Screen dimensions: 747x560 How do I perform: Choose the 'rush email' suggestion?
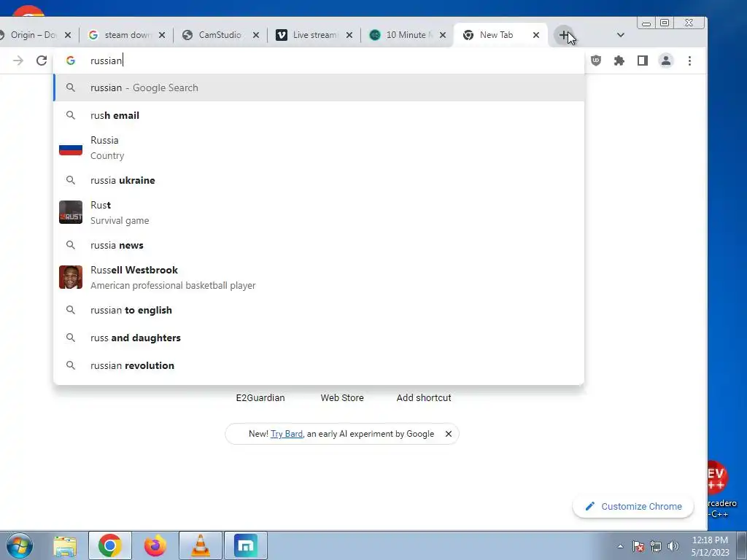(319, 115)
